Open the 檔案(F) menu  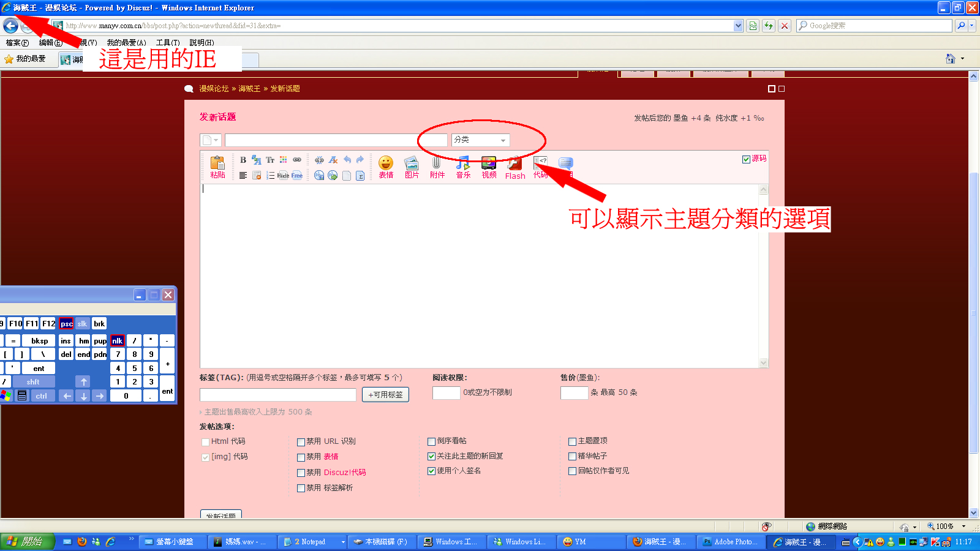tap(17, 43)
